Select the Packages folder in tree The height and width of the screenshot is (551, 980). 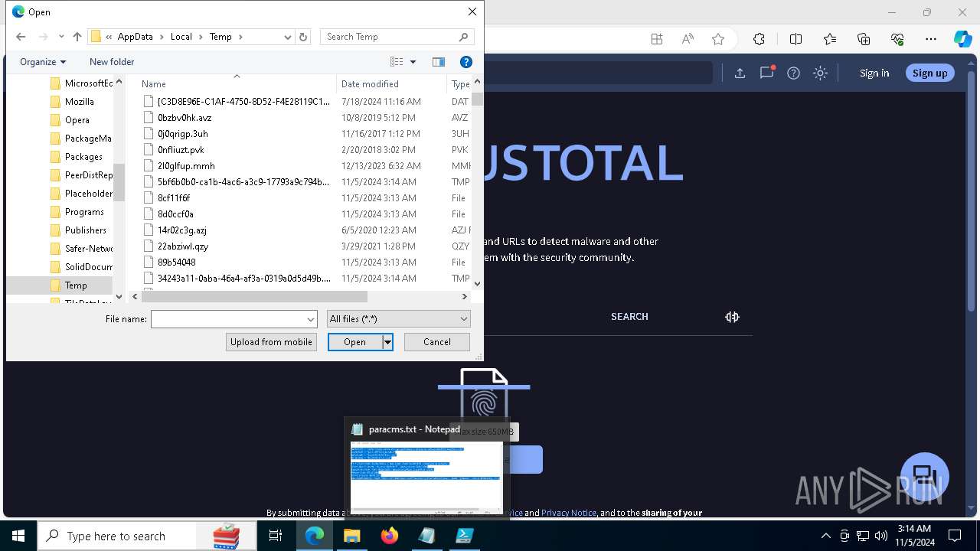(83, 157)
